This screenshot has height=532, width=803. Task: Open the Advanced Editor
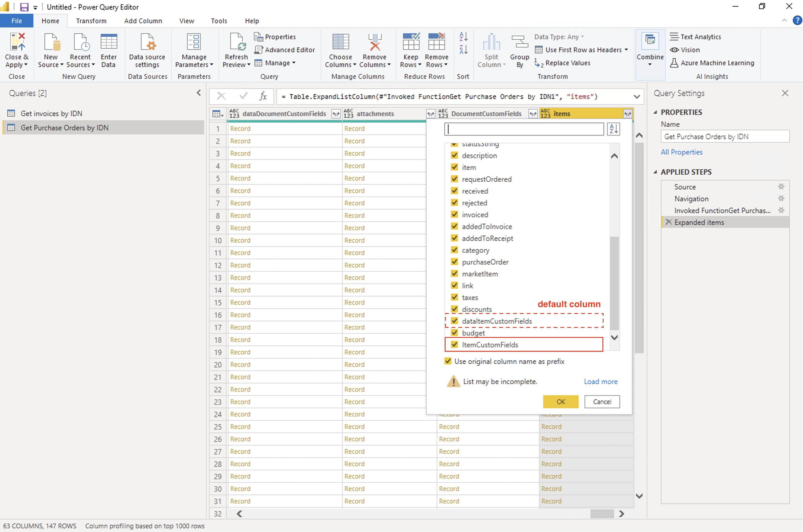pyautogui.click(x=285, y=50)
